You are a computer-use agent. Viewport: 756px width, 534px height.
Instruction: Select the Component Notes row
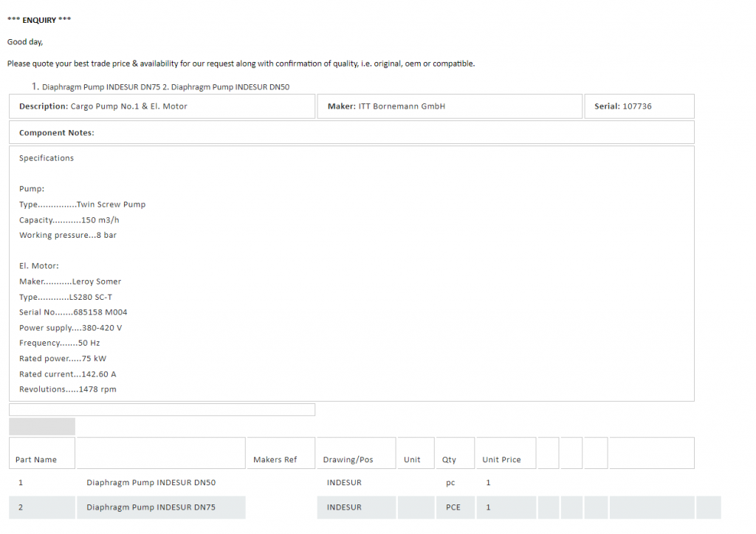[351, 133]
